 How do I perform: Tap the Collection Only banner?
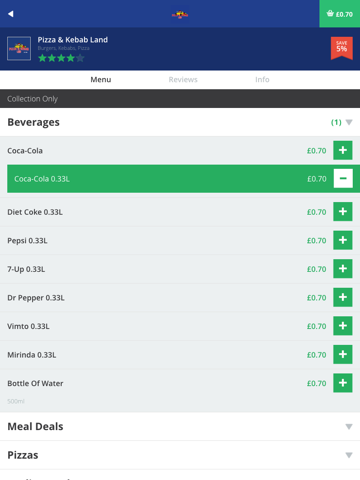pos(180,99)
